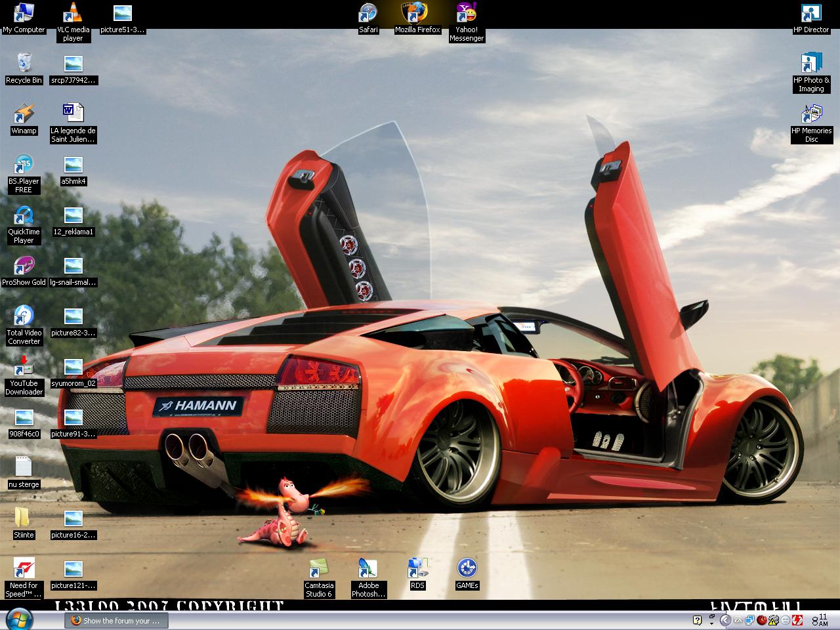Screen dimensions: 840x630
Task: Select the Camtasia Studio 6 shortcut
Action: (319, 578)
